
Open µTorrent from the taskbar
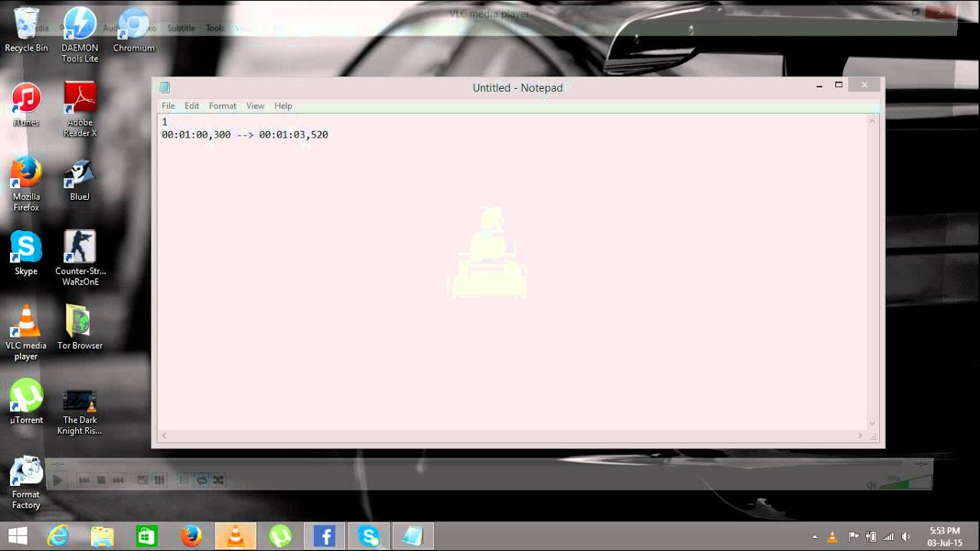[280, 536]
